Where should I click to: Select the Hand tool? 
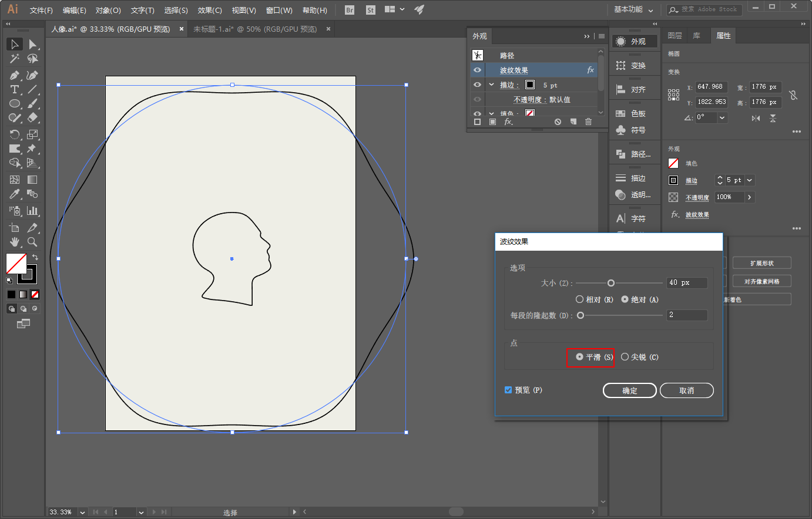15,241
